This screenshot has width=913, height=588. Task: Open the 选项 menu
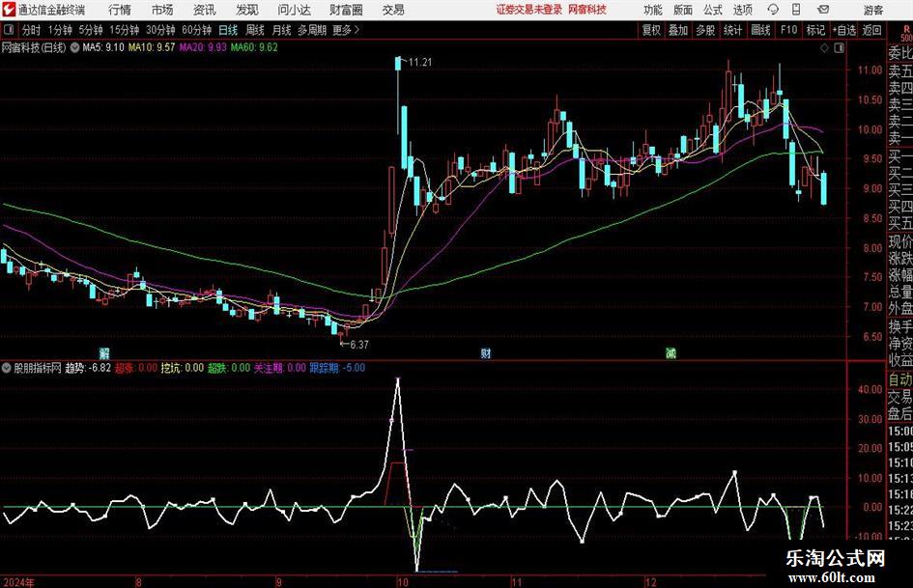coord(742,10)
